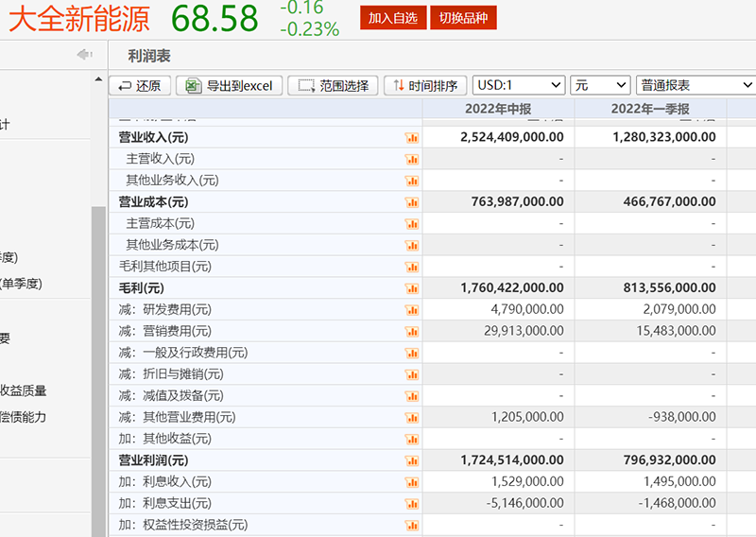Screen dimensions: 756x537
Task: Click chart icon for 加：利息收入(元)
Action: (x=411, y=482)
